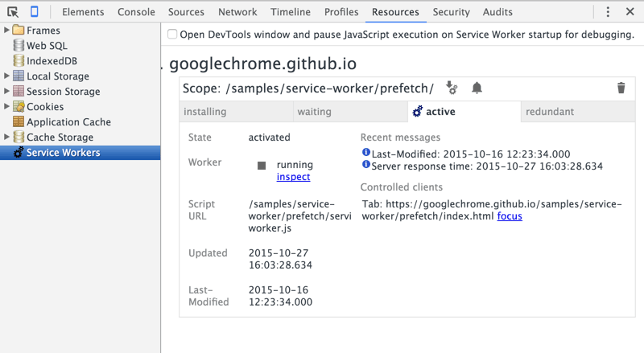Switch to the Elements panel
This screenshot has width=644, height=353.
(83, 12)
